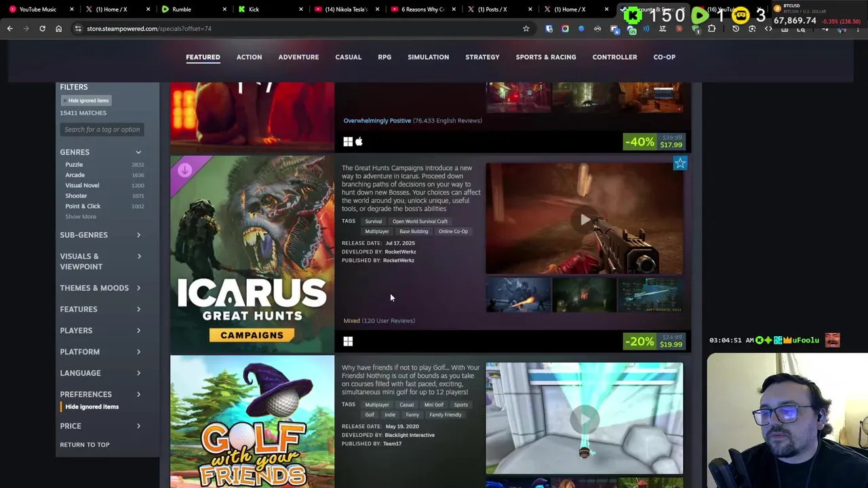Open the Sports & Racing category

pos(546,57)
